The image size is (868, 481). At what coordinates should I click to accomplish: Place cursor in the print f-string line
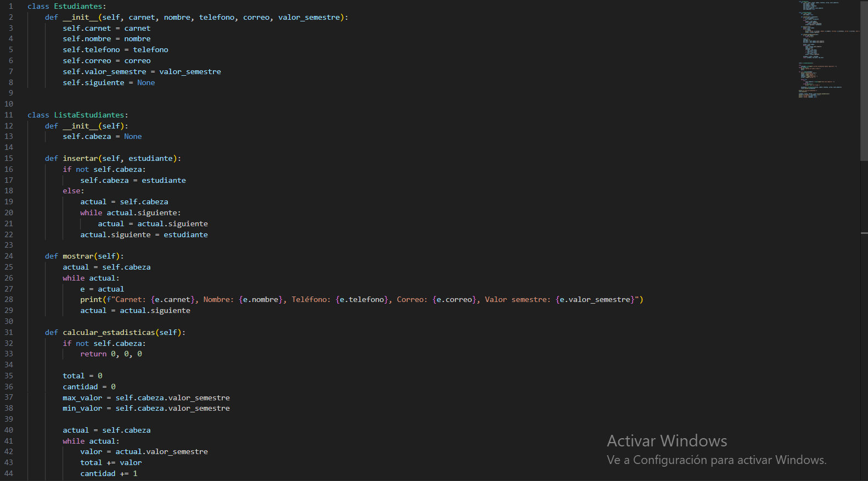[362, 299]
